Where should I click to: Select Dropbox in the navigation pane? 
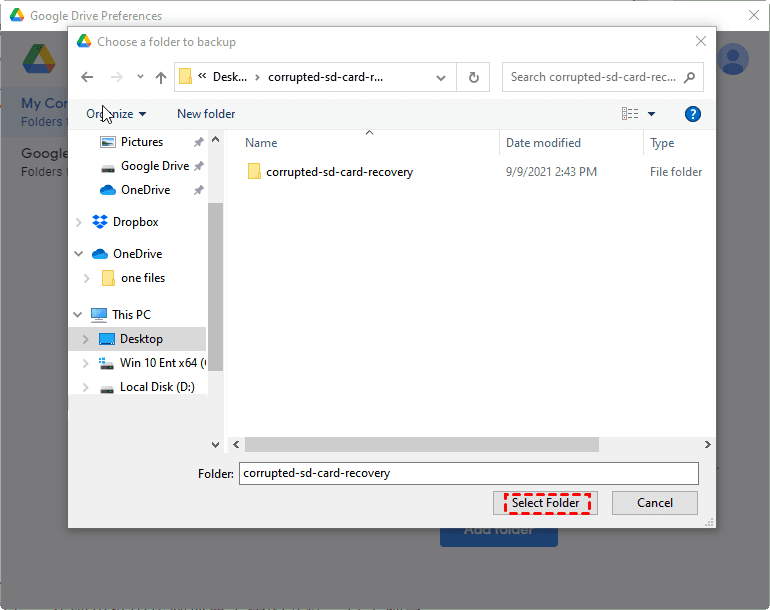pyautogui.click(x=136, y=222)
